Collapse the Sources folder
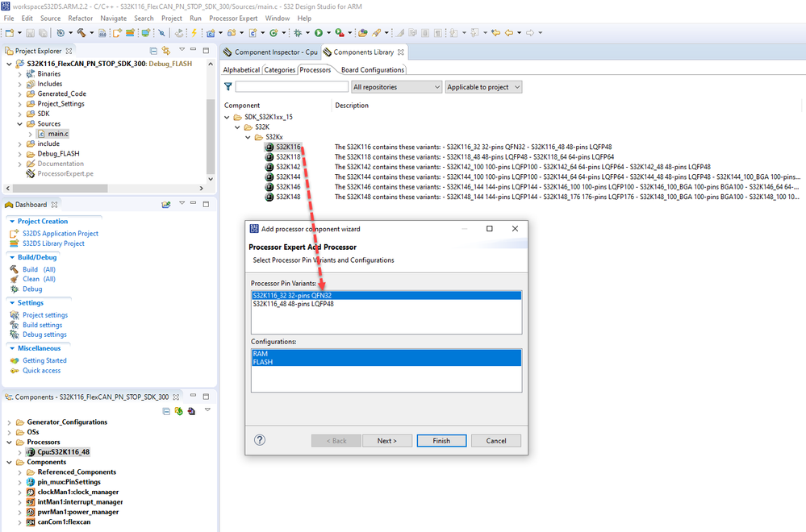Viewport: 806px width, 532px height. (x=19, y=124)
